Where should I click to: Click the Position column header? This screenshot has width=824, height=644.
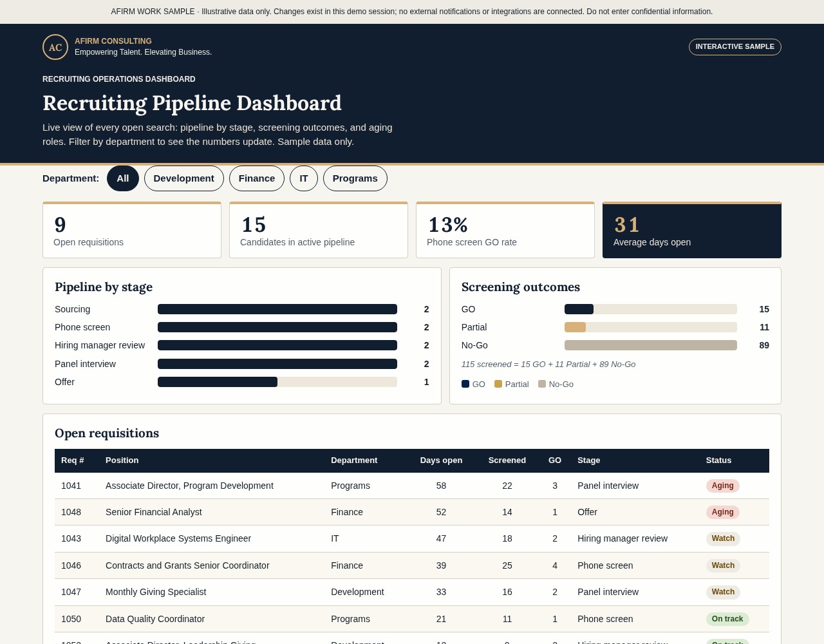pyautogui.click(x=122, y=460)
